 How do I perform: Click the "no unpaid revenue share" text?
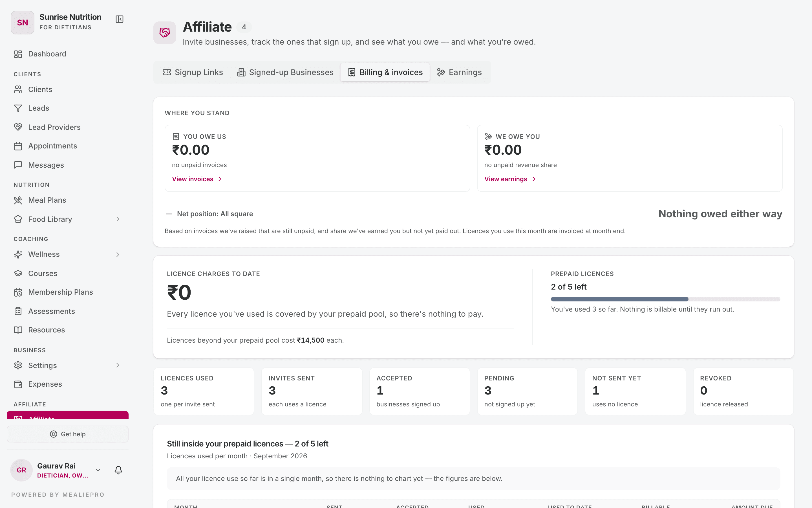520,165
